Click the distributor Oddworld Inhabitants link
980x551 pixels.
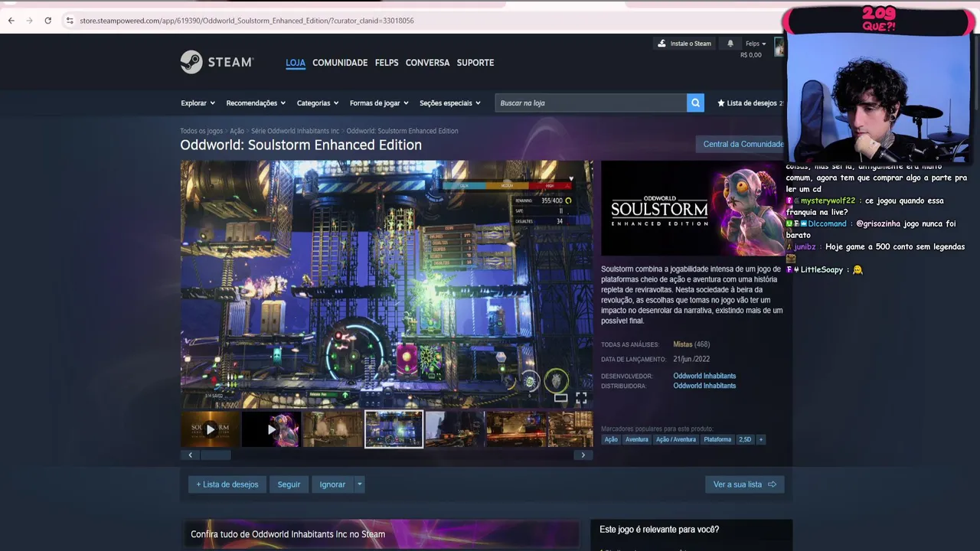(704, 386)
